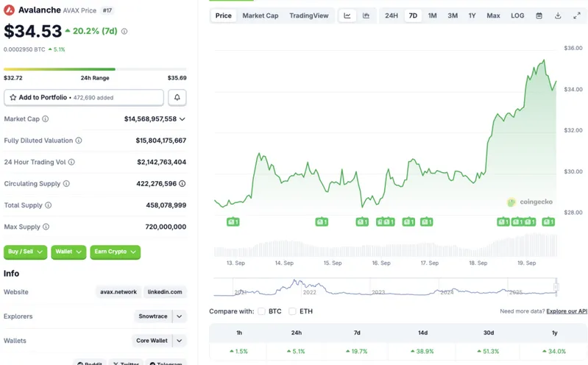This screenshot has width=588, height=365.
Task: Switch to candlestick chart icon
Action: pyautogui.click(x=366, y=15)
